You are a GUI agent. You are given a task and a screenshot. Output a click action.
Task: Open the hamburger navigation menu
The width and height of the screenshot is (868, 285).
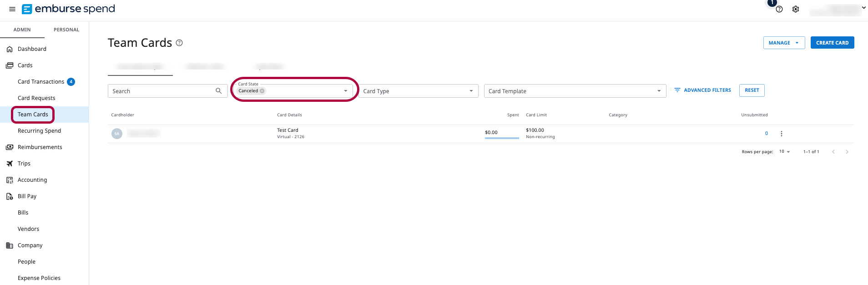coord(12,9)
